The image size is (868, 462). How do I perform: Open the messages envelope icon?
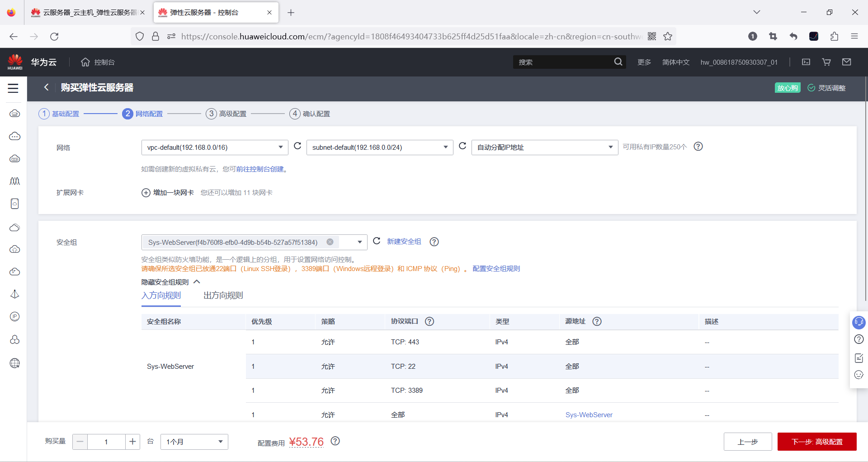847,62
